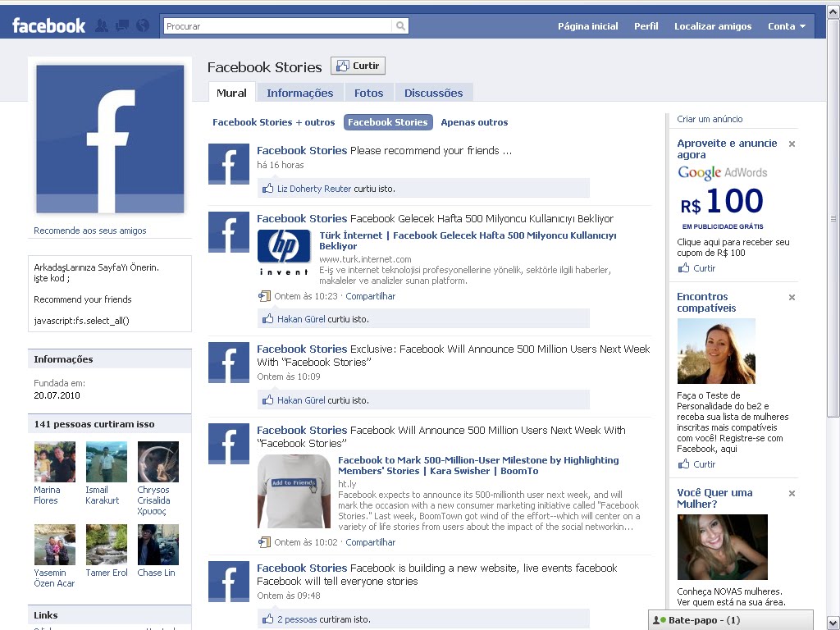Click thumb icon beside 2 pessoas curtiram
The width and height of the screenshot is (840, 630).
pyautogui.click(x=268, y=619)
